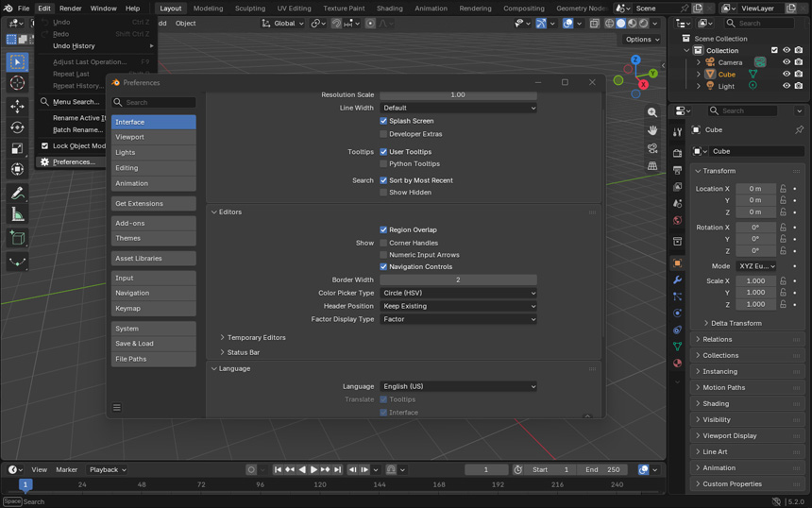Hide the Cube in the outliner

click(787, 74)
